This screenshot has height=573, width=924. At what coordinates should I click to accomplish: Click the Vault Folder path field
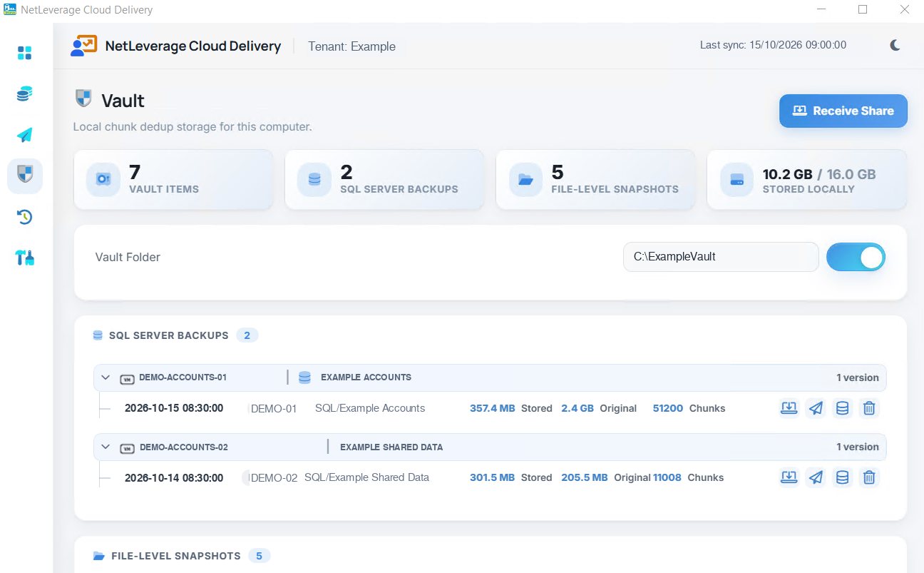721,257
